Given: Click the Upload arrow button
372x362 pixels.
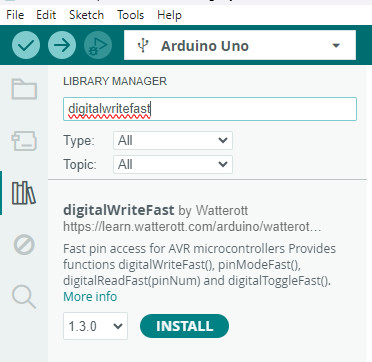Looking at the screenshot, I should 62,45.
